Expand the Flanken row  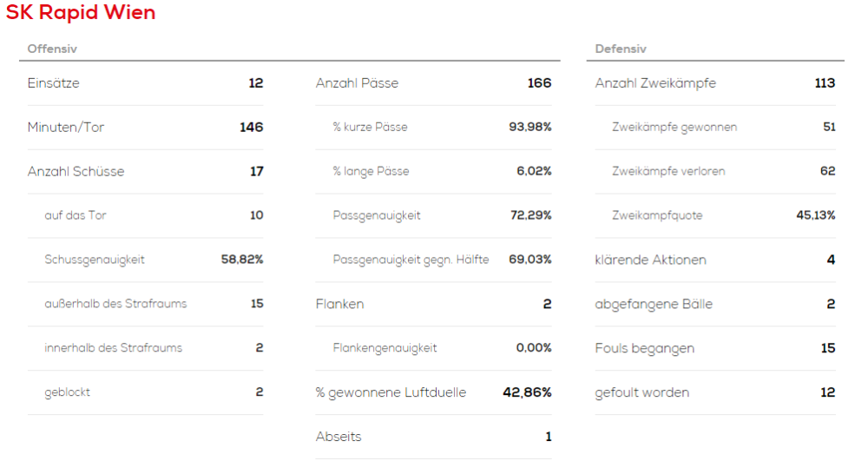pos(339,305)
